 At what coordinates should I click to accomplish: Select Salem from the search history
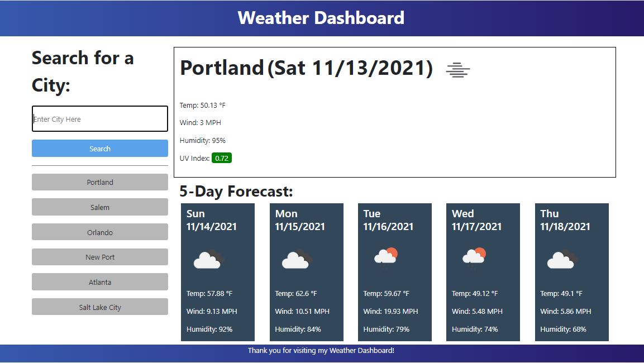99,207
